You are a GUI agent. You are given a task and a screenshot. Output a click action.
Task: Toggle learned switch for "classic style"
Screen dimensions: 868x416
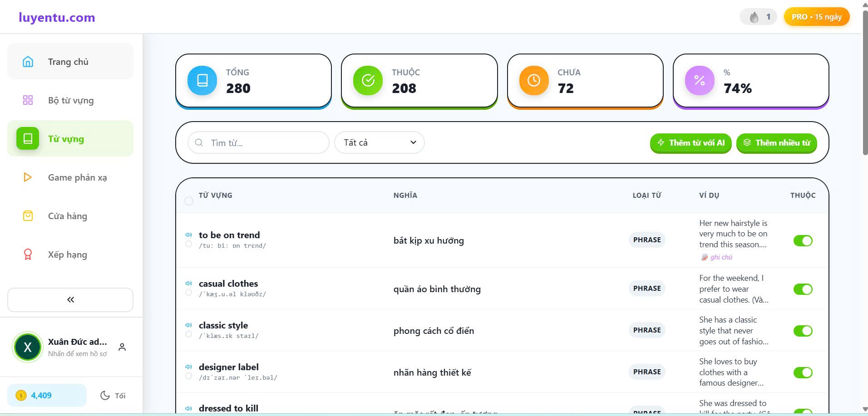point(803,331)
